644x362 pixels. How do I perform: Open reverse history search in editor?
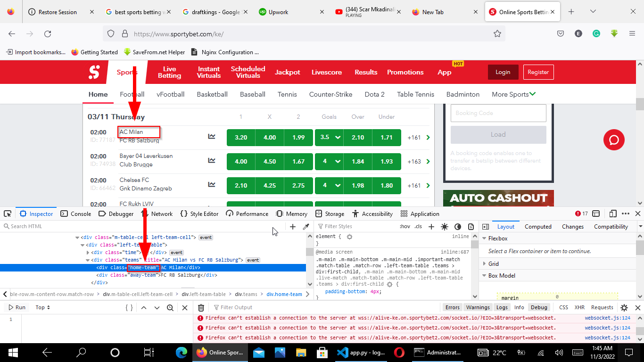(x=170, y=307)
